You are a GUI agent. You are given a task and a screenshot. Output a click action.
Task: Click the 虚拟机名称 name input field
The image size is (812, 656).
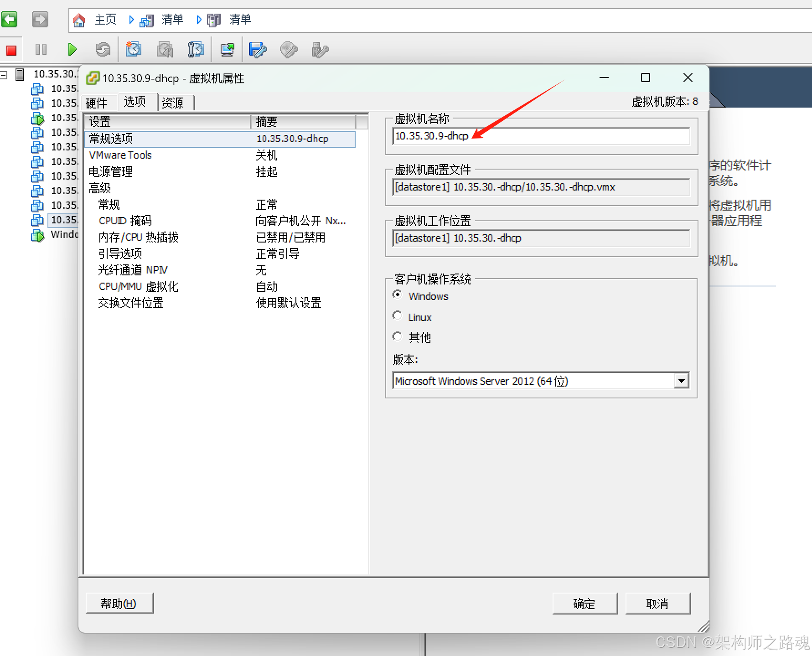click(541, 136)
